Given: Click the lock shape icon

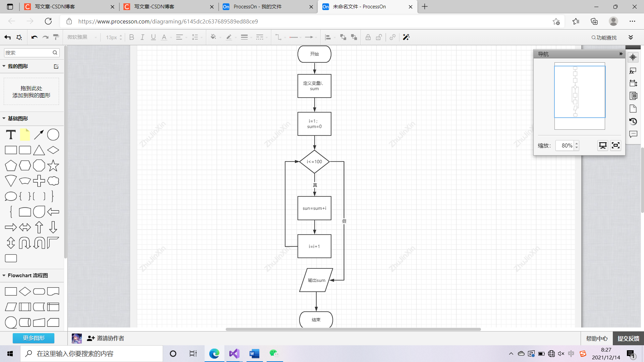Looking at the screenshot, I should click(368, 37).
